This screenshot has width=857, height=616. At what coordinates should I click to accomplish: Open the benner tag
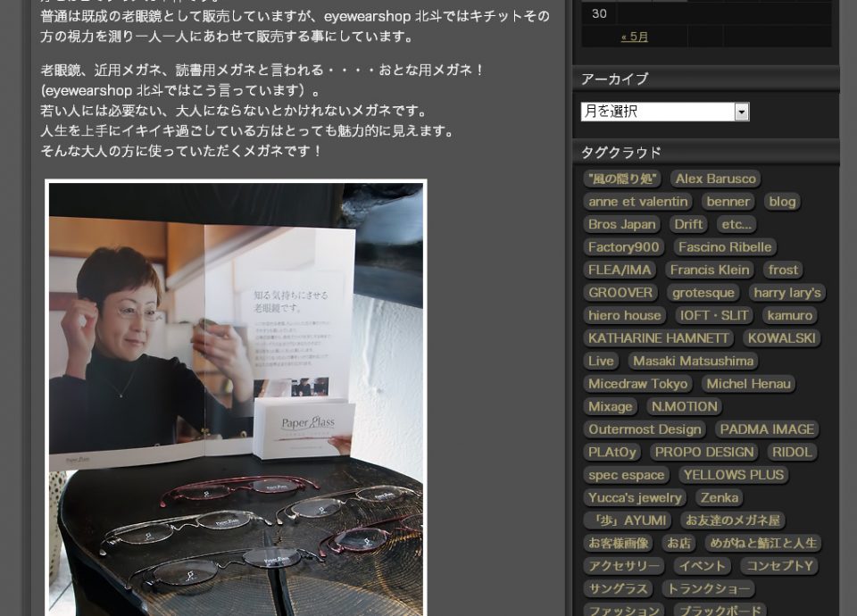coord(728,202)
